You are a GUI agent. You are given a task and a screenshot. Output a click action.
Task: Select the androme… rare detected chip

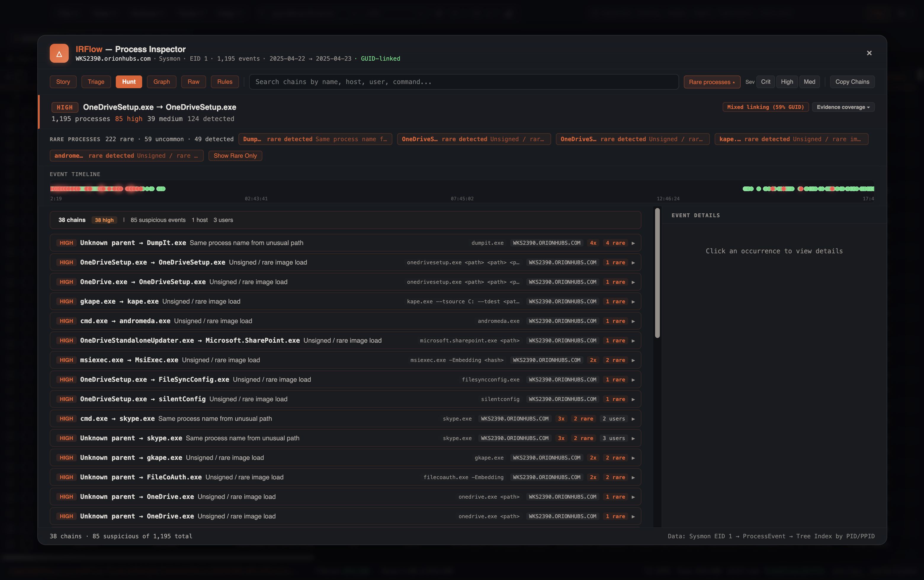click(x=127, y=156)
